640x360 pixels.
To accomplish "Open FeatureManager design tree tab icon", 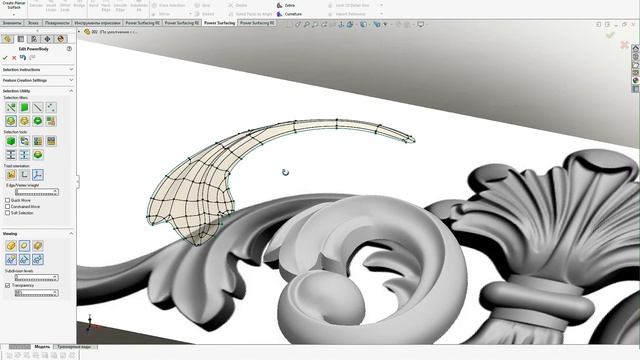I will click(x=7, y=39).
